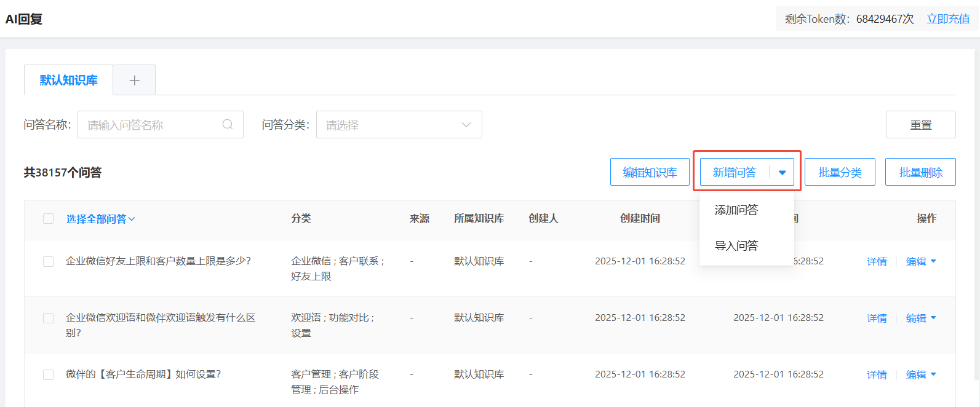Focus the 请输入问答名称 input field

click(151, 125)
